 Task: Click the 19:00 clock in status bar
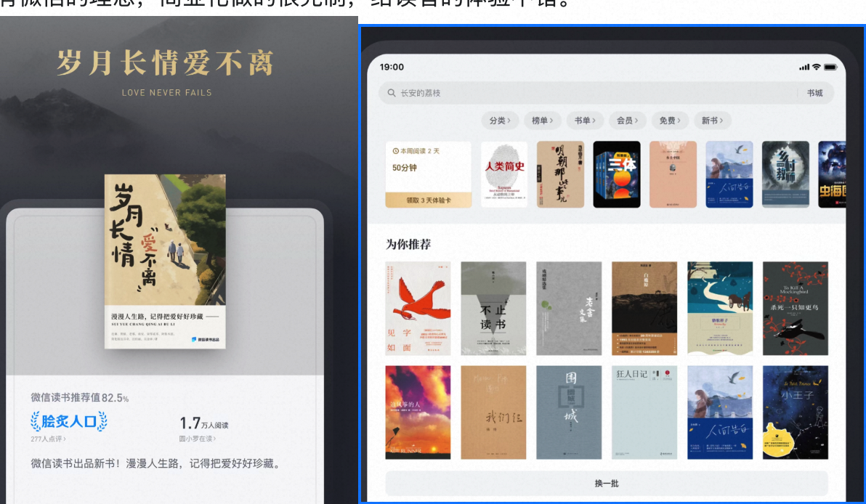pos(392,67)
